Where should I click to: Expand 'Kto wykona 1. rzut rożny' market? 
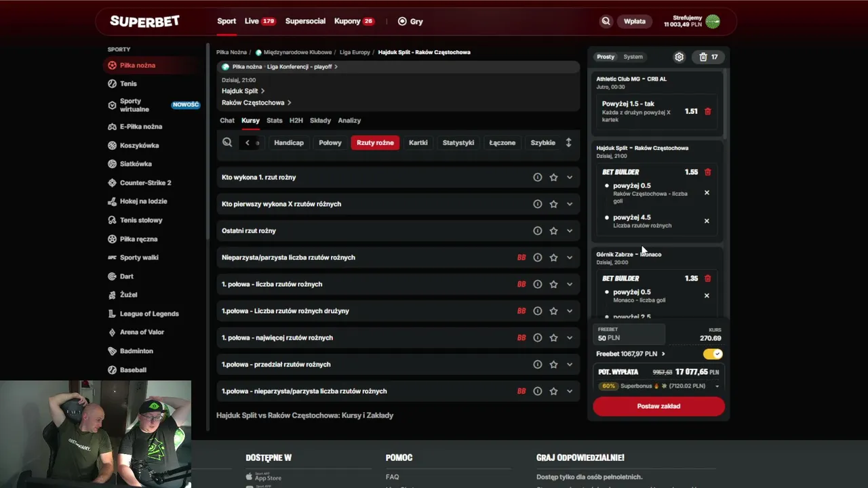pyautogui.click(x=570, y=178)
